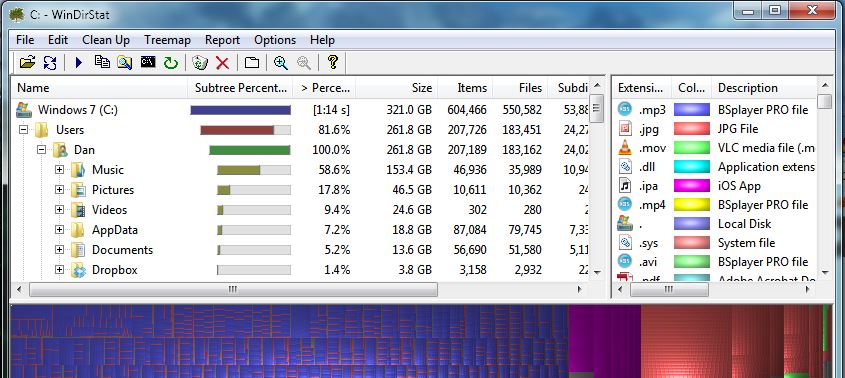The width and height of the screenshot is (845, 378).
Task: Select the System file description row
Action: 746,243
